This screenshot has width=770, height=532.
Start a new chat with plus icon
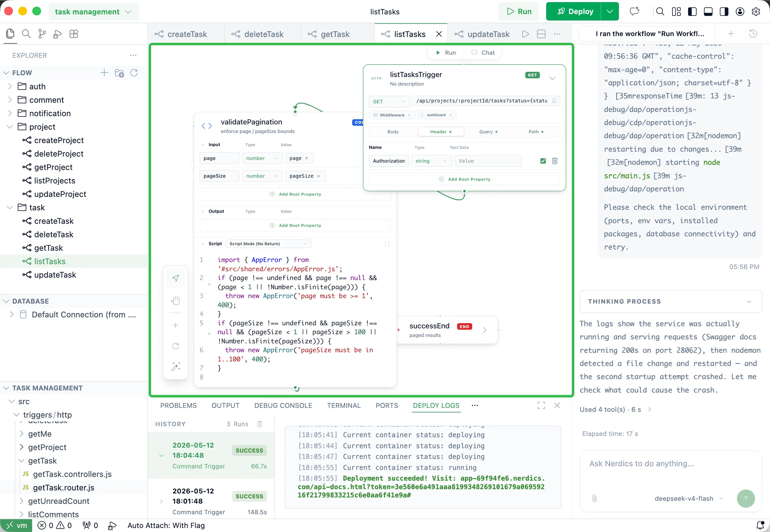(731, 34)
